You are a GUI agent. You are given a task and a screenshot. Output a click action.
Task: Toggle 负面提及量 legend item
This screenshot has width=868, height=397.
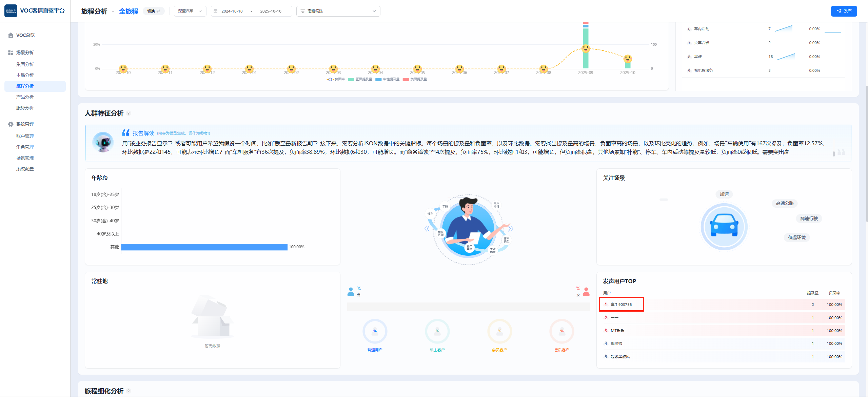(x=415, y=79)
